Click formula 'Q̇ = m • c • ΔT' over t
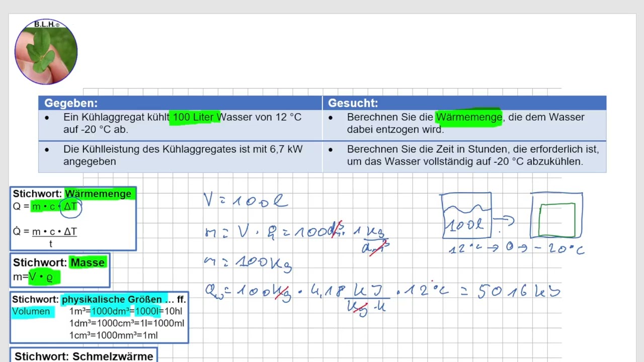 [x=45, y=237]
